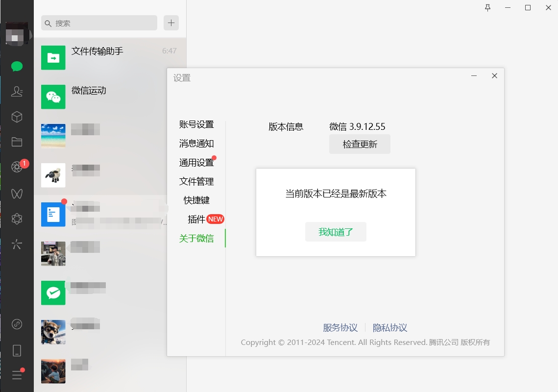
Task: Click the search box
Action: click(x=99, y=23)
